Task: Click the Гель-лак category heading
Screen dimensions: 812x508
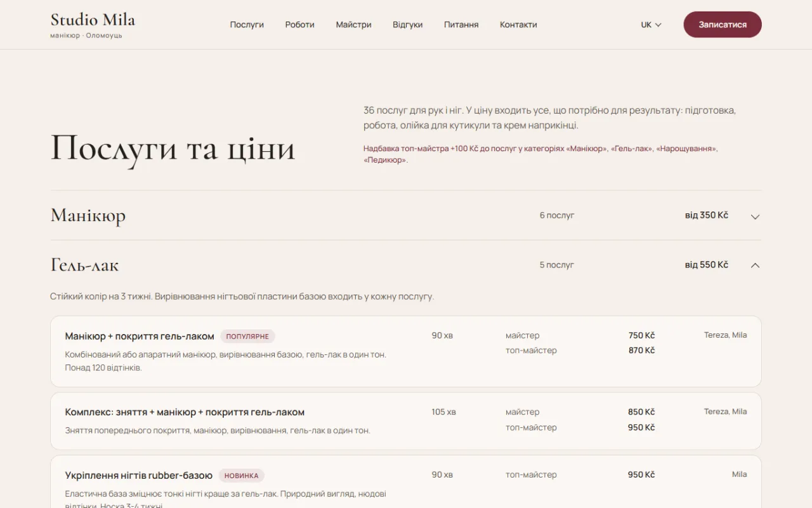Action: [x=84, y=265]
